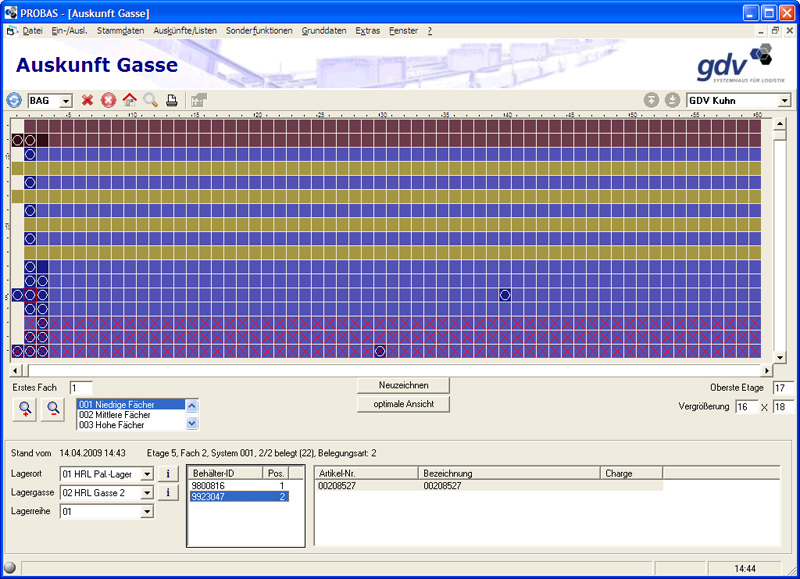This screenshot has height=579, width=800.
Task: Click the blue refresh icon in toolbar
Action: (x=14, y=100)
